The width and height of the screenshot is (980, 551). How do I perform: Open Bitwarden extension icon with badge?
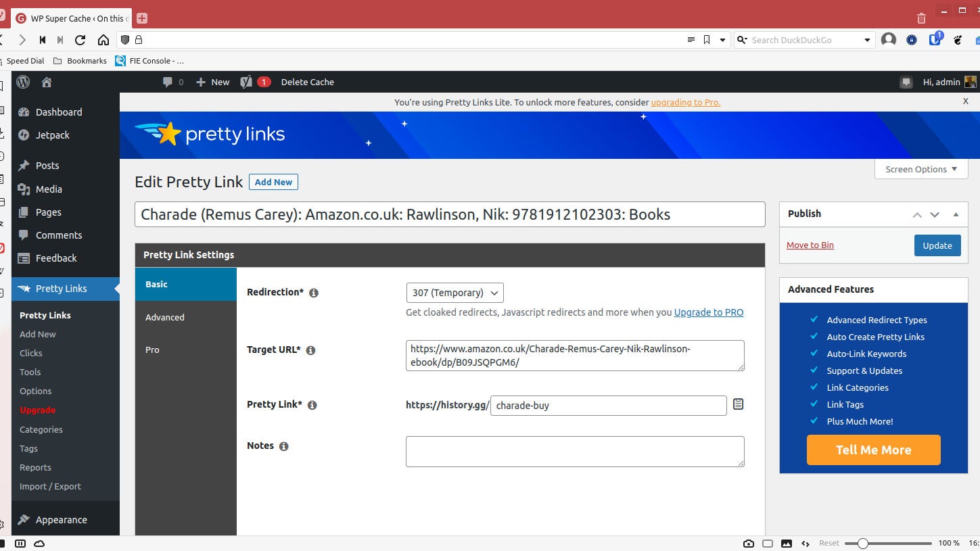click(x=935, y=39)
